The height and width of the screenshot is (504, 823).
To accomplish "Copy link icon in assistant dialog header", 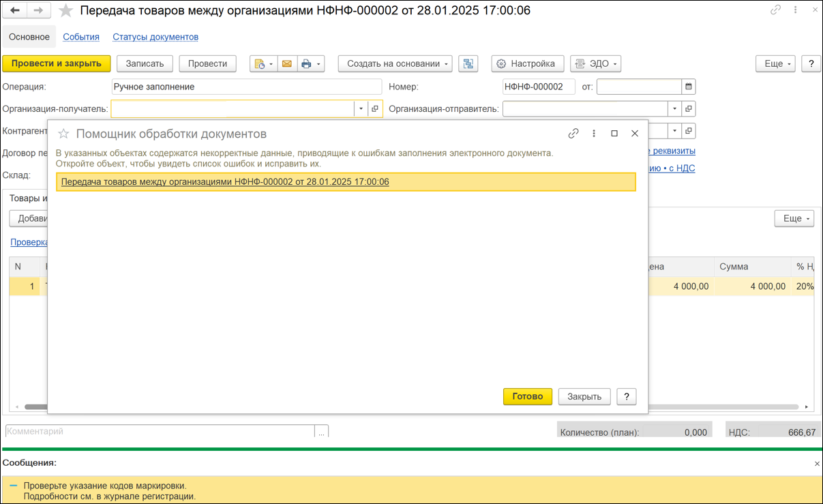I will [573, 134].
